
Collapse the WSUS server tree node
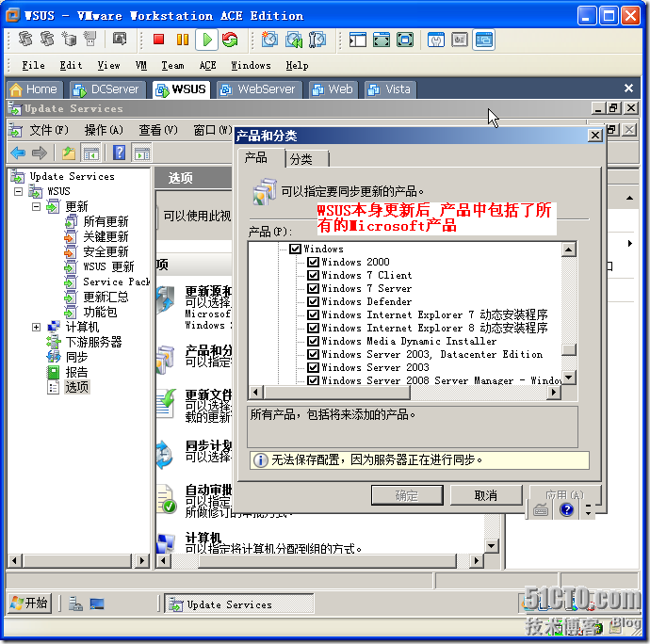click(x=18, y=191)
